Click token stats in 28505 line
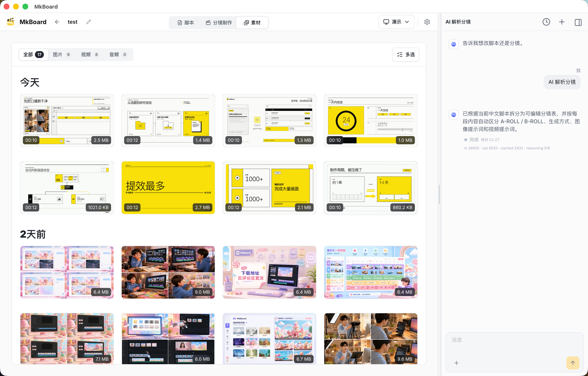588x376 pixels. point(507,148)
